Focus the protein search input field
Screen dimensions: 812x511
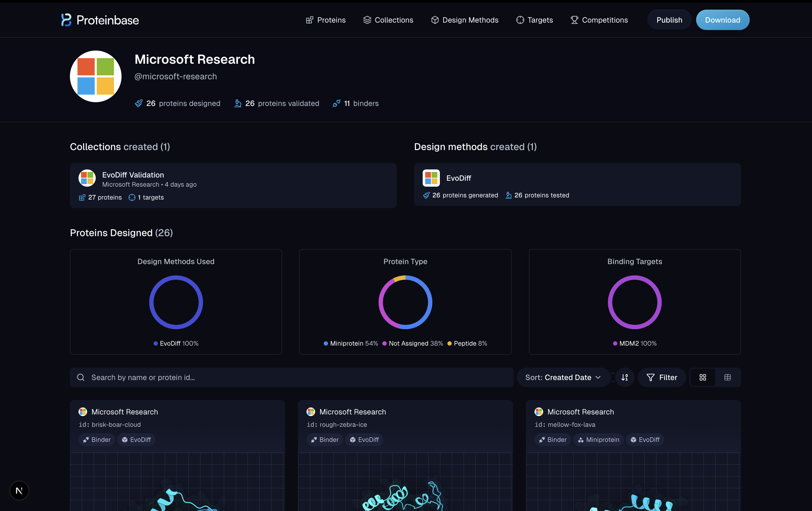[x=292, y=377]
